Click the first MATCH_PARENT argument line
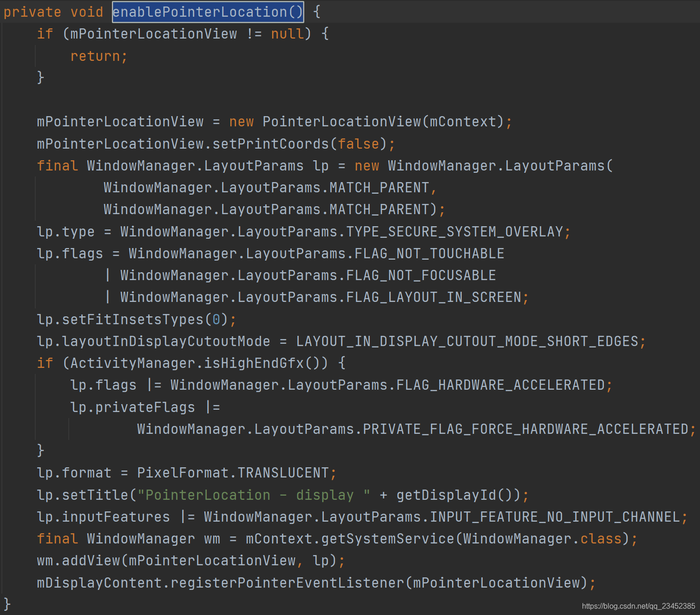 click(x=270, y=188)
